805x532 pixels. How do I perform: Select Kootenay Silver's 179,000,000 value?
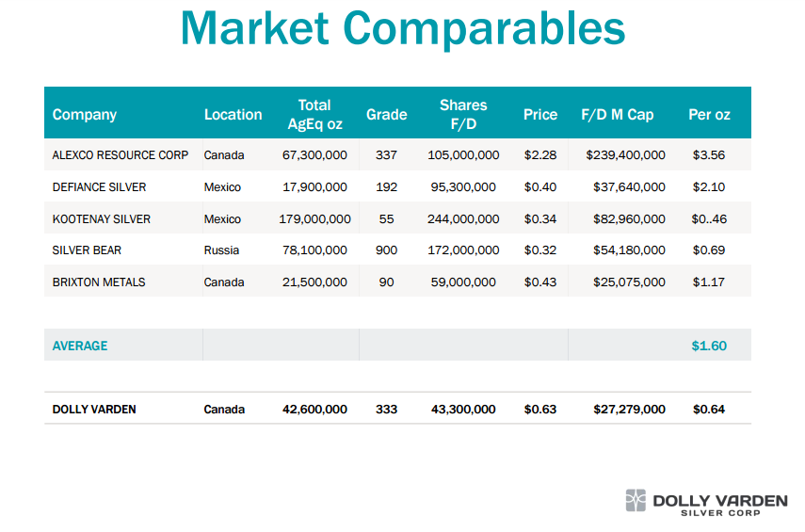coord(314,219)
